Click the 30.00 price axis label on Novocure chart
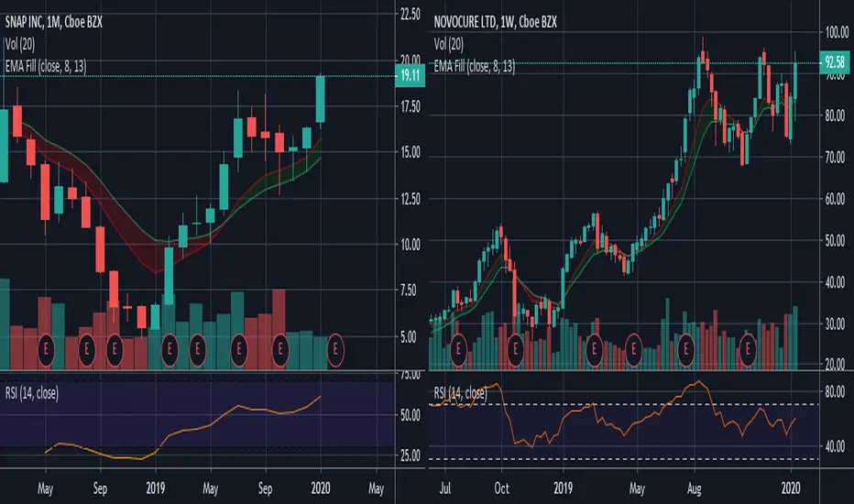 [x=835, y=323]
